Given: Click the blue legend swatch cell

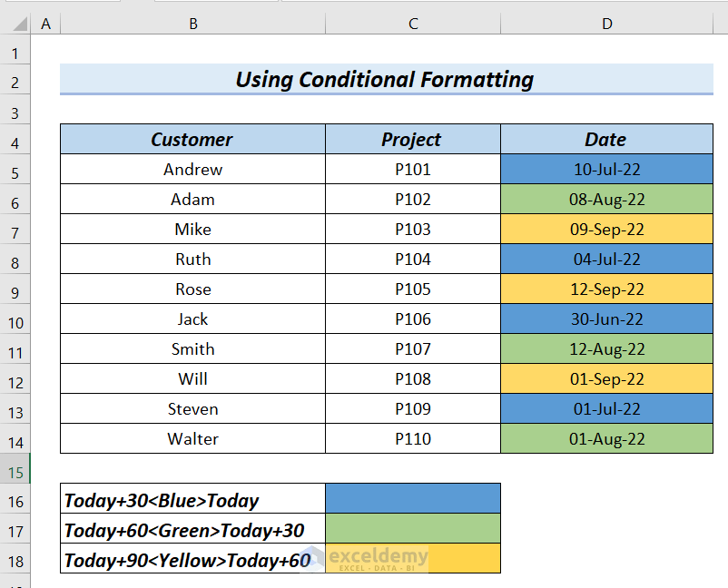Looking at the screenshot, I should pyautogui.click(x=412, y=498).
